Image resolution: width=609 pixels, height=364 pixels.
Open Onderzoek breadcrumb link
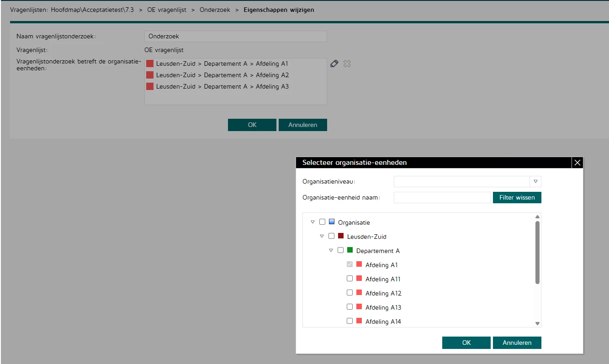tap(215, 10)
